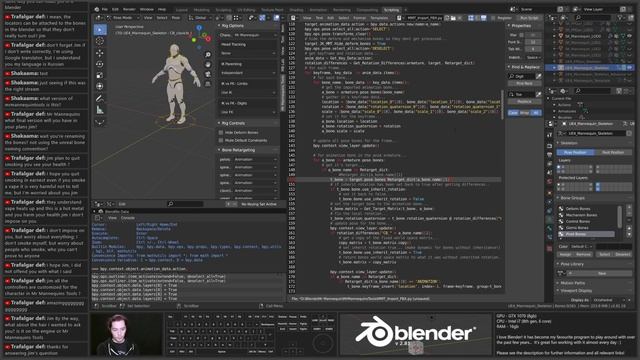
Task: Click bone group Select button
Action: tap(604, 254)
